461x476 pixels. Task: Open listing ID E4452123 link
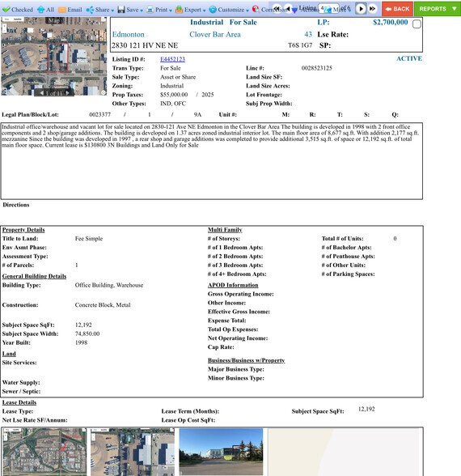pos(172,59)
